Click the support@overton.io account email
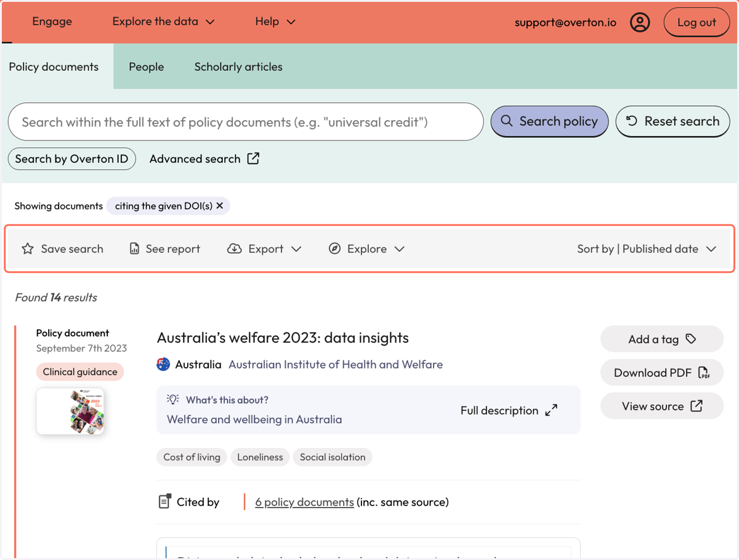The width and height of the screenshot is (739, 560). tap(565, 23)
